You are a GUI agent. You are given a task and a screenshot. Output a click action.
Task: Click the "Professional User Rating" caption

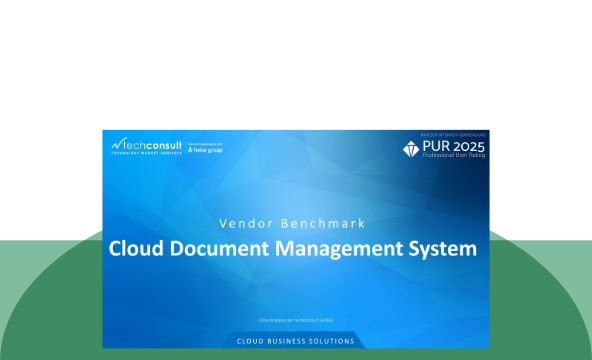454,155
